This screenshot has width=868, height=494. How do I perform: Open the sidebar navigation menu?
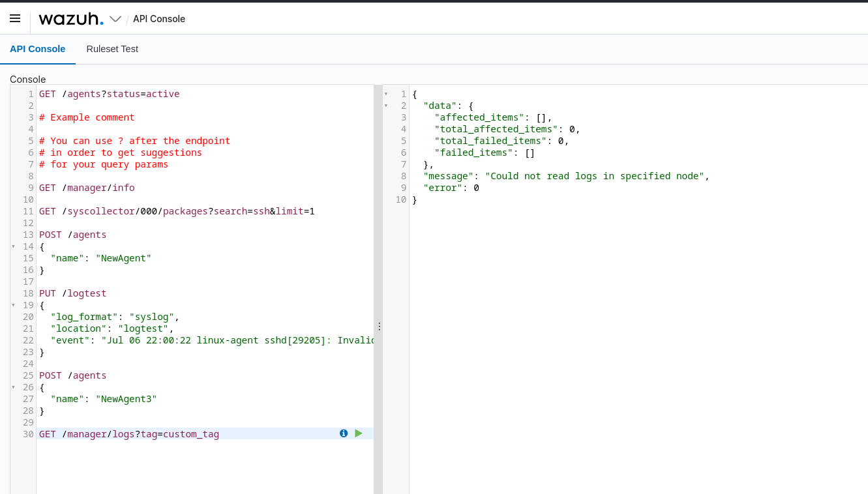(14, 18)
